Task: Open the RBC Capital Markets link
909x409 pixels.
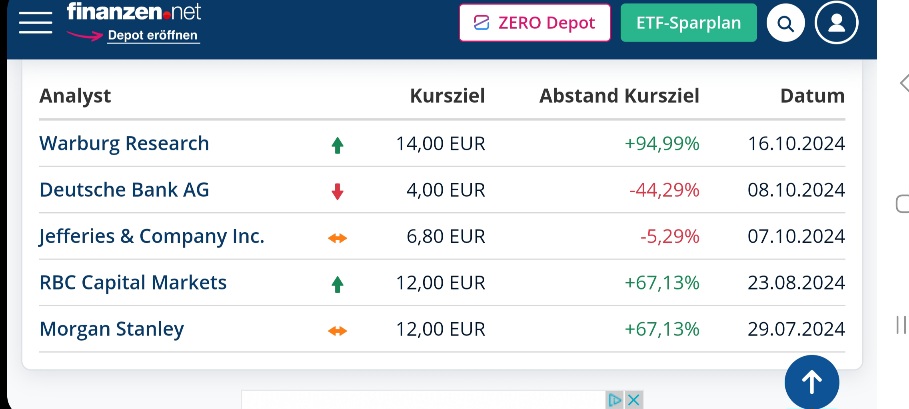Action: pos(132,283)
